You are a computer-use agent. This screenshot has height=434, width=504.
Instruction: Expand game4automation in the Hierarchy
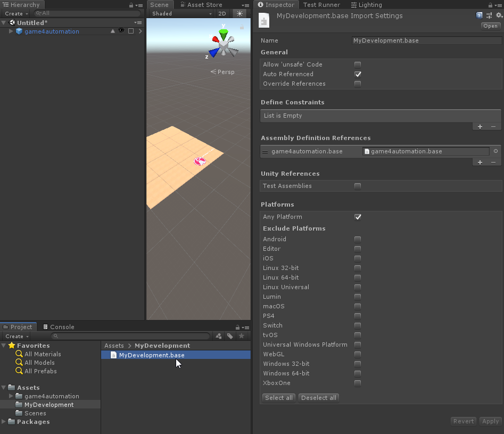coord(11,31)
